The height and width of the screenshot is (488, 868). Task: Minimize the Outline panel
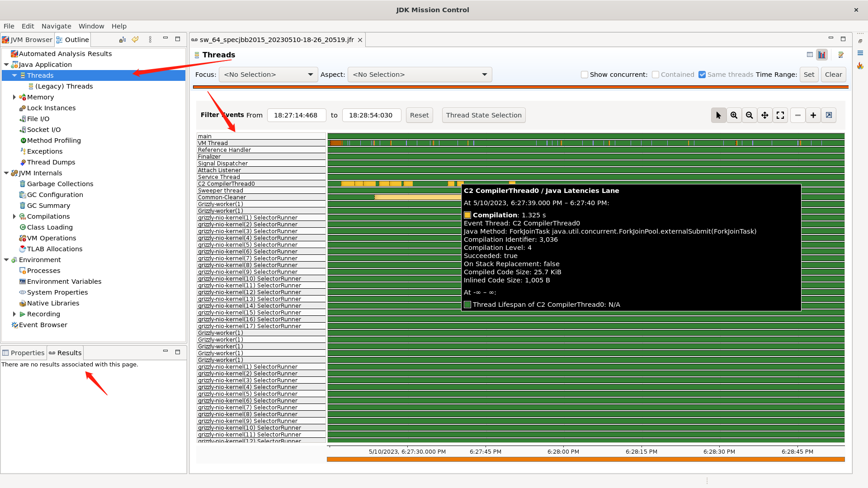165,39
